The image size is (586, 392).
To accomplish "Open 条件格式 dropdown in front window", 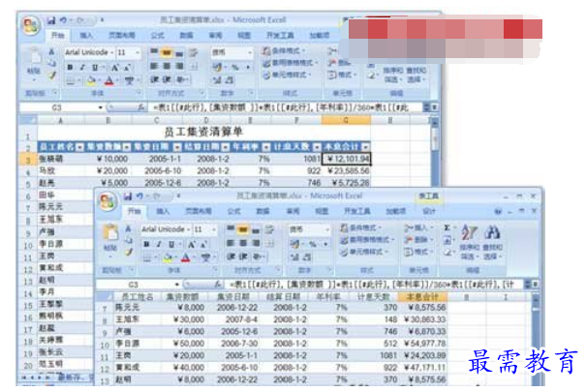I will coord(361,227).
